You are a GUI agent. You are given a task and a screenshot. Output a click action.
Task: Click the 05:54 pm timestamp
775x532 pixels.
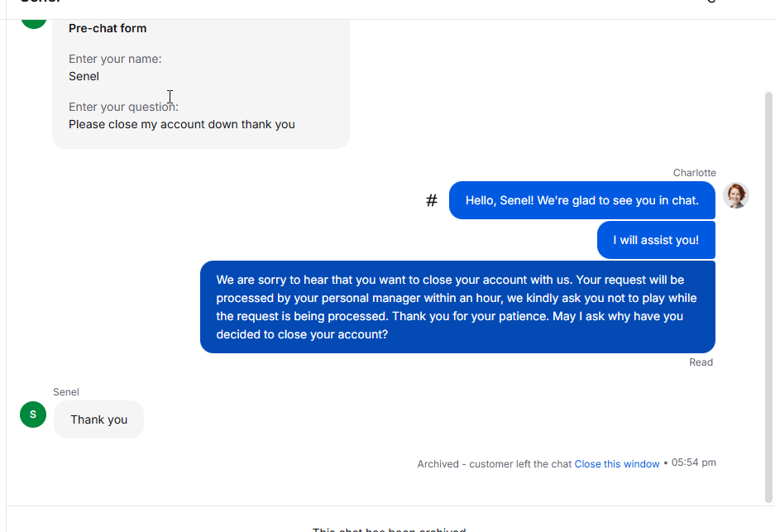(x=693, y=463)
